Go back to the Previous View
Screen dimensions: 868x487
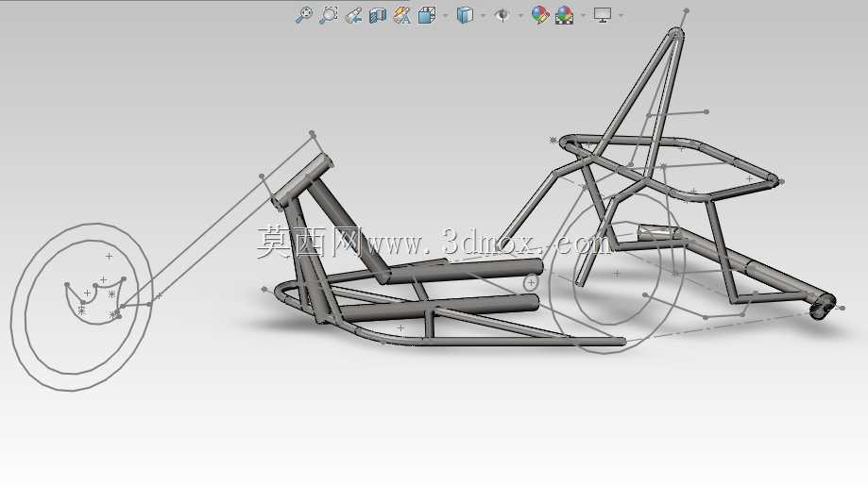pos(353,15)
